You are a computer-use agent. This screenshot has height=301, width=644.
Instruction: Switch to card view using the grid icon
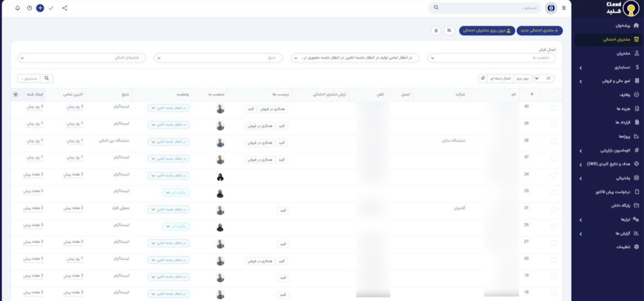click(x=436, y=30)
